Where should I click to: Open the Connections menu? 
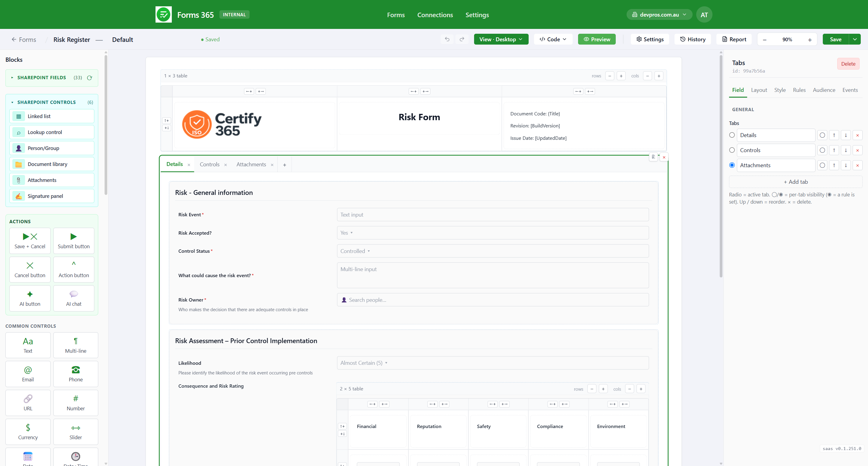coord(435,15)
